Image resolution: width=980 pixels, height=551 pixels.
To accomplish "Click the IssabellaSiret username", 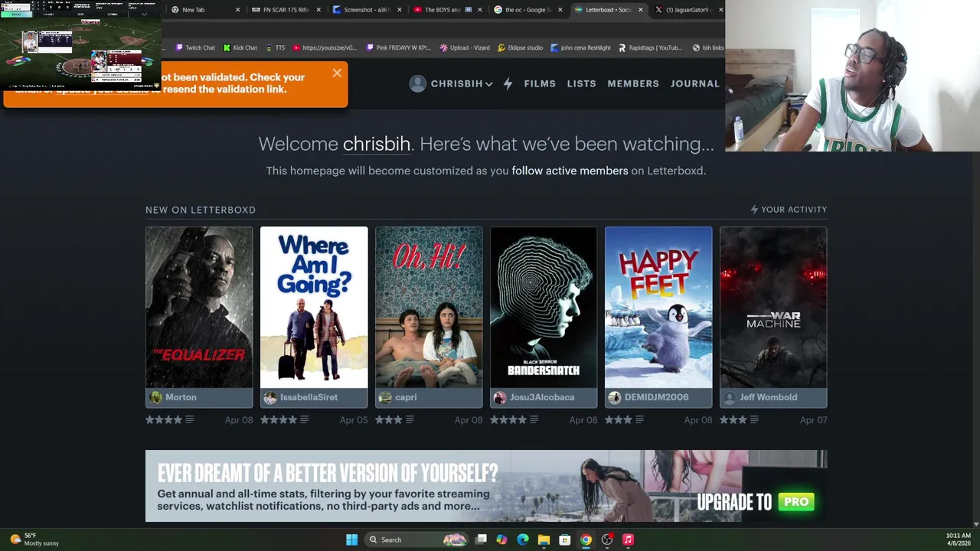I will pyautogui.click(x=309, y=397).
